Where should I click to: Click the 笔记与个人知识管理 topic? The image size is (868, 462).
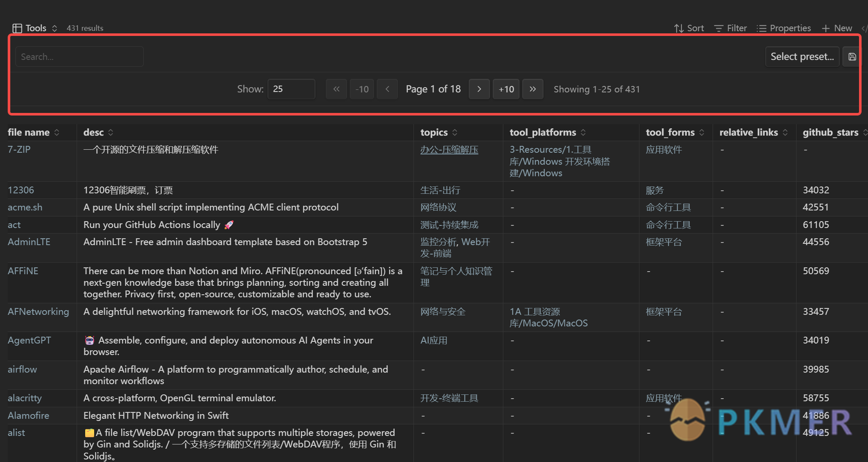[456, 277]
